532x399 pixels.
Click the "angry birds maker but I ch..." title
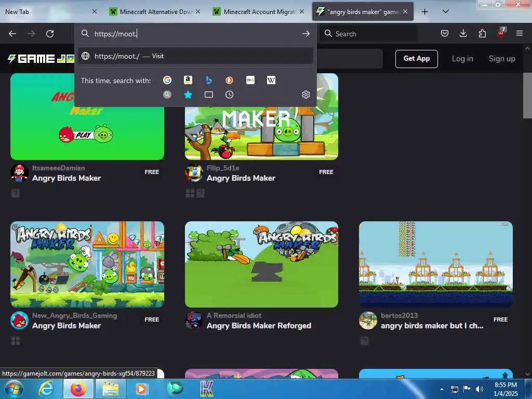click(432, 326)
